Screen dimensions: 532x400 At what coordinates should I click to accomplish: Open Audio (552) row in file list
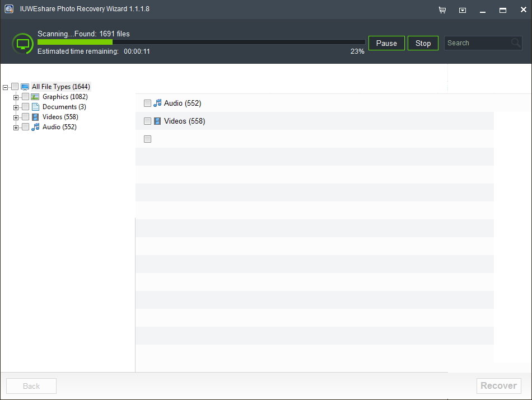tap(315, 103)
